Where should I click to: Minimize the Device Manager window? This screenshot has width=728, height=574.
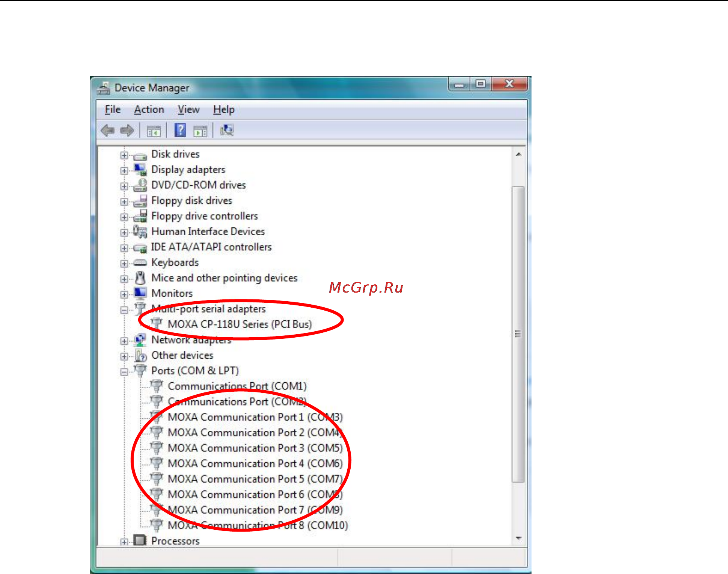(x=459, y=84)
